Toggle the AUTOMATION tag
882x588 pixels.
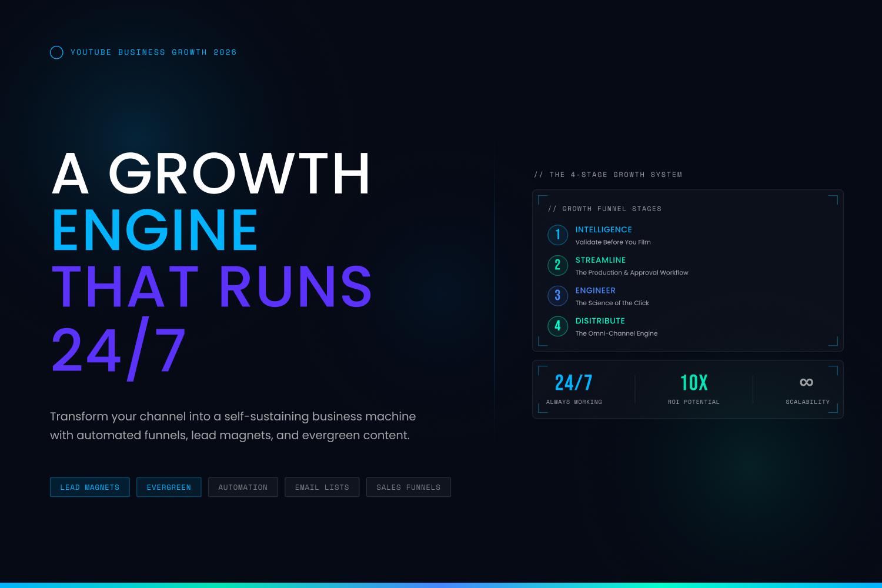(x=243, y=487)
